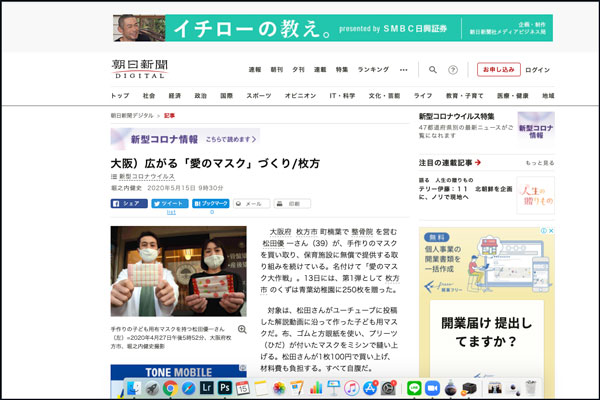Image resolution: width=600 pixels, height=400 pixels.
Task: Open the help question mark icon
Action: pos(453,70)
